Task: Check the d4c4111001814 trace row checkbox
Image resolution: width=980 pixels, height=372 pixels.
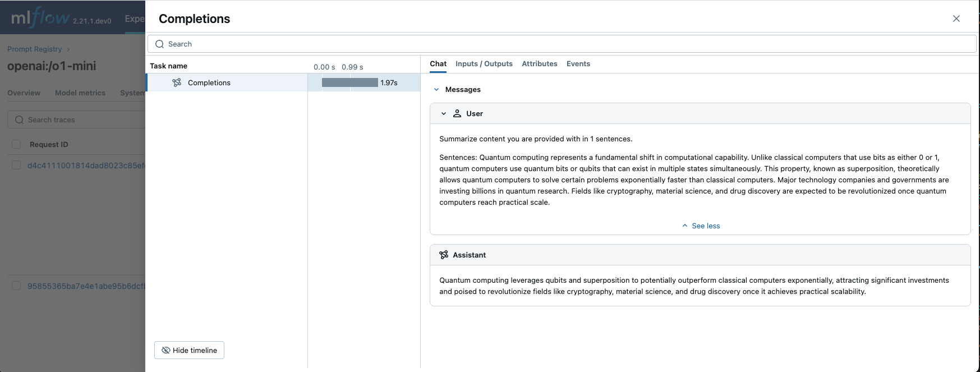Action: coord(16,166)
